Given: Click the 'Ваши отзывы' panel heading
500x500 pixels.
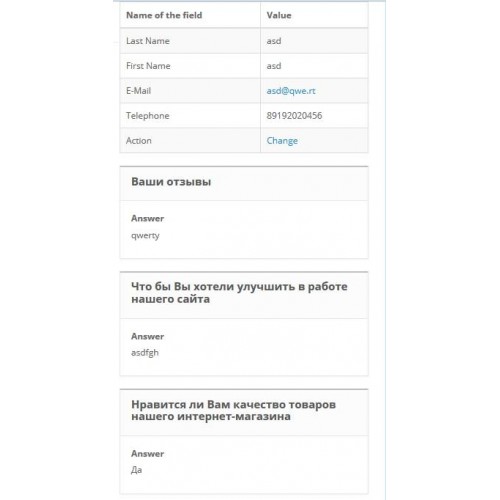Looking at the screenshot, I should pyautogui.click(x=171, y=182).
